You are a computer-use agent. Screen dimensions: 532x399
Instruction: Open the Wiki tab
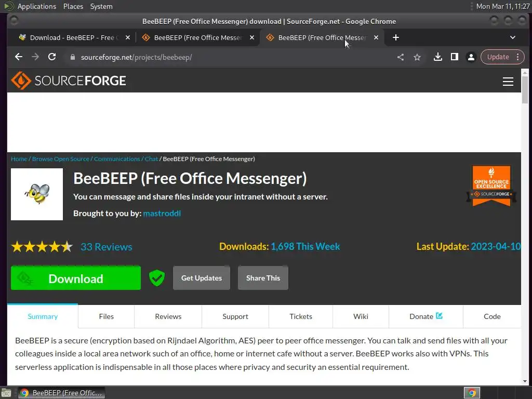click(x=361, y=316)
